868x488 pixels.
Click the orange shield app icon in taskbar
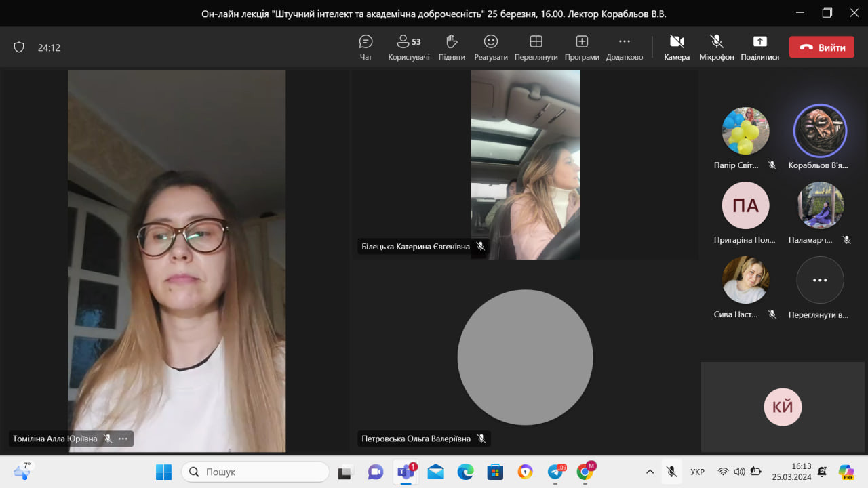(x=525, y=472)
